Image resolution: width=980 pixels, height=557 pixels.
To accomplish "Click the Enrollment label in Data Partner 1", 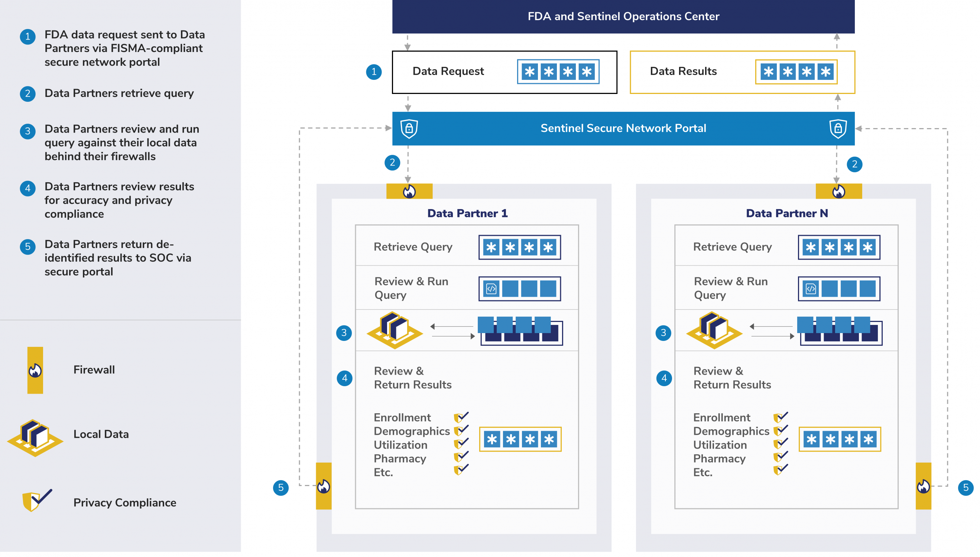I will click(x=402, y=417).
